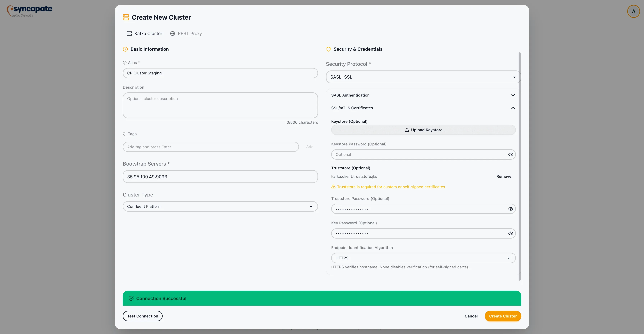Viewport: 644px width, 334px height.
Task: Reveal the Keystore Password with the eye toggle
Action: point(510,154)
